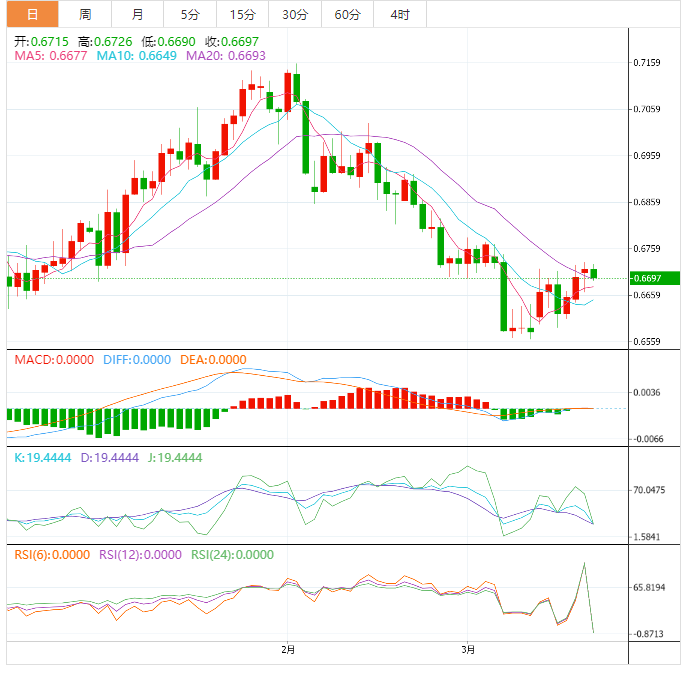
Task: Switch to the 周 weekly tab
Action: pyautogui.click(x=85, y=14)
